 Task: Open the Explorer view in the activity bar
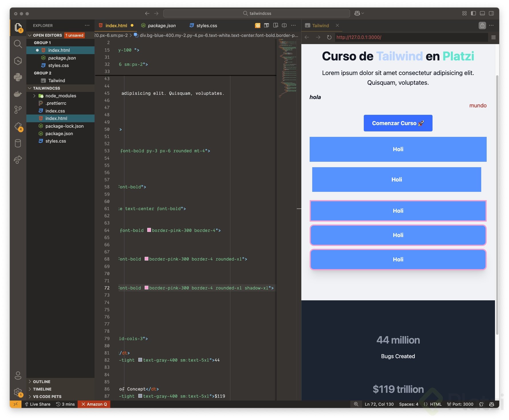point(18,27)
